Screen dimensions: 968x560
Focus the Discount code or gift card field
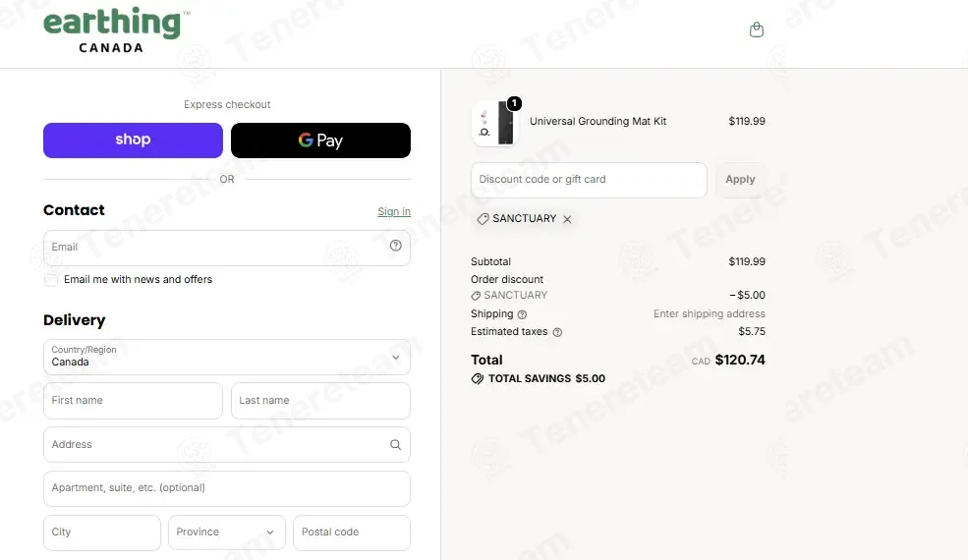click(589, 180)
